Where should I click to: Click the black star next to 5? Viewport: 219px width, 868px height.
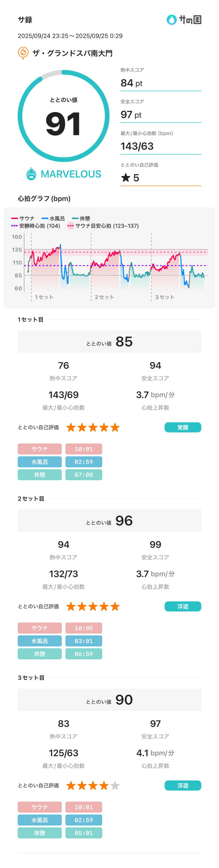click(x=125, y=177)
